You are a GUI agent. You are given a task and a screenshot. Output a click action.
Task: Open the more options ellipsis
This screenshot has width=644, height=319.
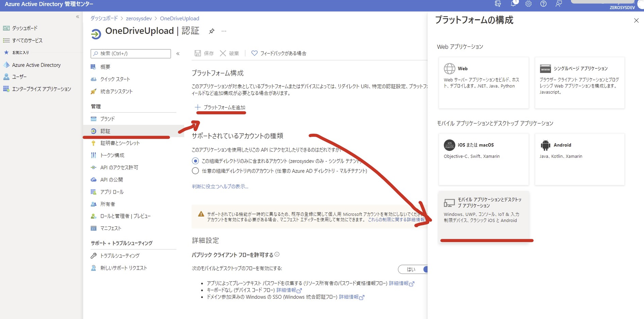(x=224, y=31)
